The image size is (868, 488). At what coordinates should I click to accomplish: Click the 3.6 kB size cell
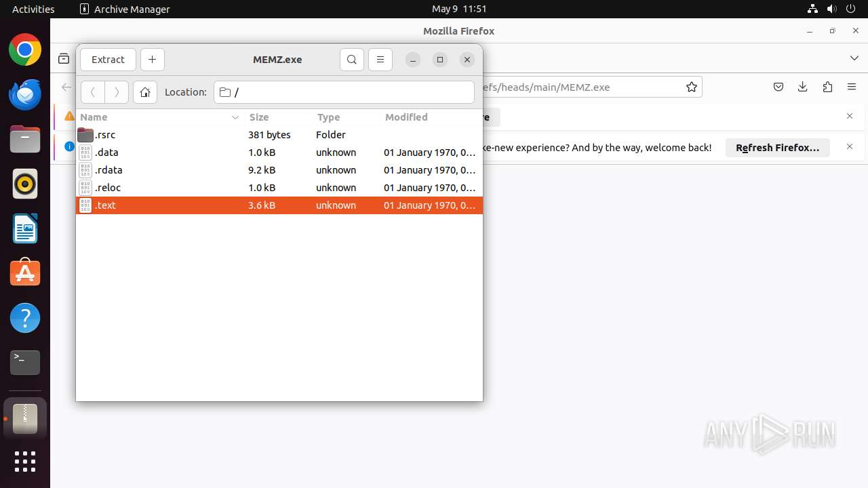point(262,205)
